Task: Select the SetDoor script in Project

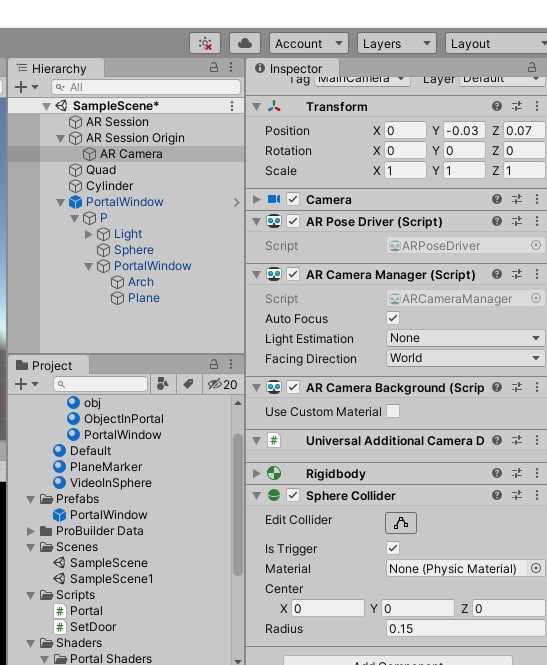Action: [93, 626]
